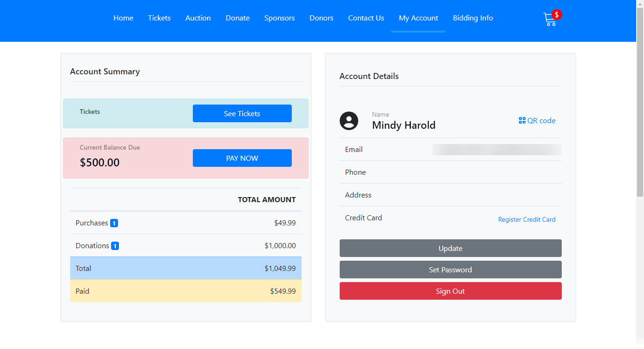This screenshot has height=349, width=644.
Task: Click the Purchases count badge
Action: (114, 223)
